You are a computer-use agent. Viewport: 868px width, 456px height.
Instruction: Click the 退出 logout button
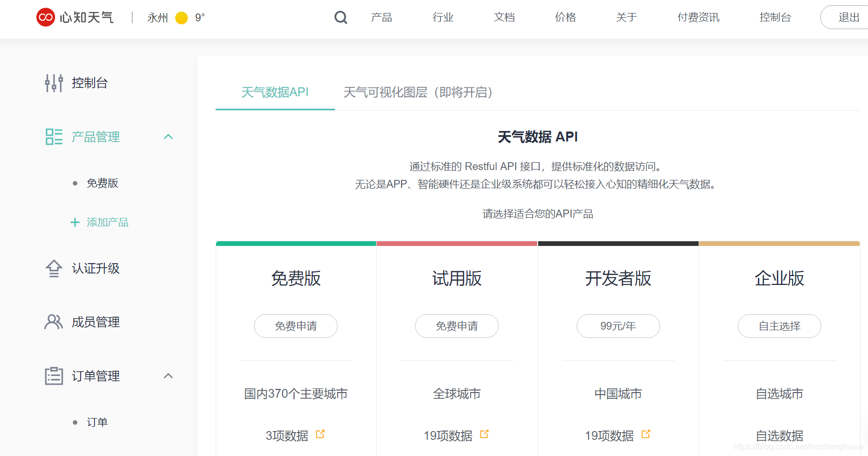click(x=844, y=17)
